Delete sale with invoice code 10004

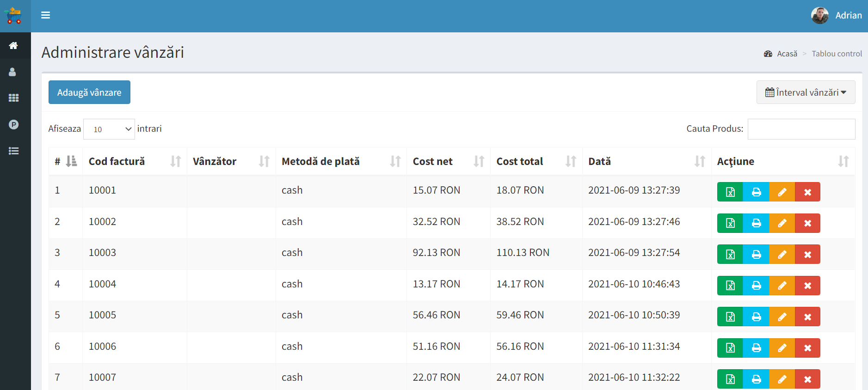pos(807,286)
